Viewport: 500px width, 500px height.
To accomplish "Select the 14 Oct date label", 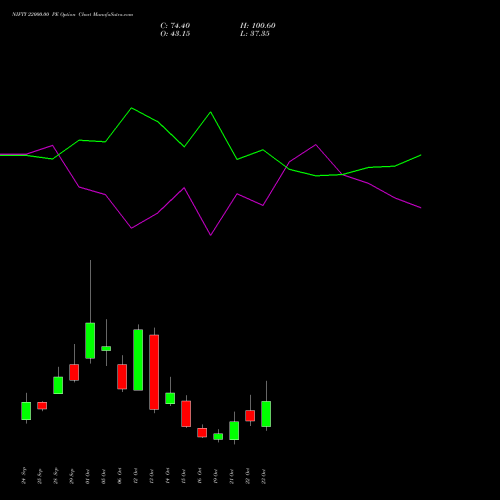I will (x=168, y=476).
